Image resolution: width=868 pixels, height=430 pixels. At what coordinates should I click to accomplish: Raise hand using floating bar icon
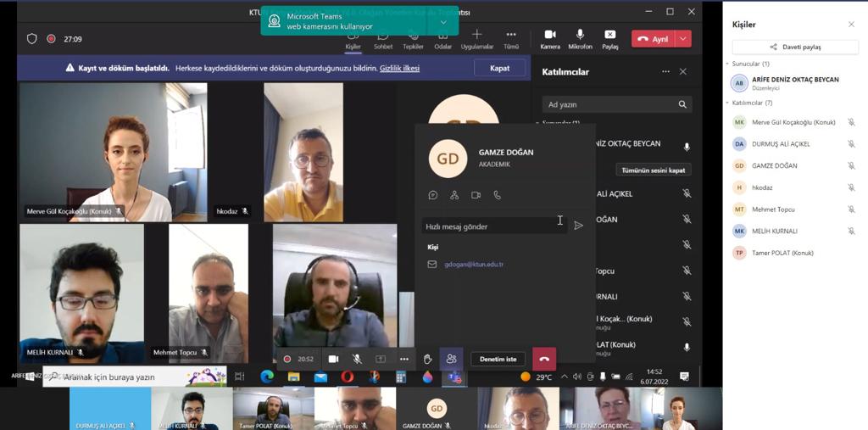[x=427, y=359]
